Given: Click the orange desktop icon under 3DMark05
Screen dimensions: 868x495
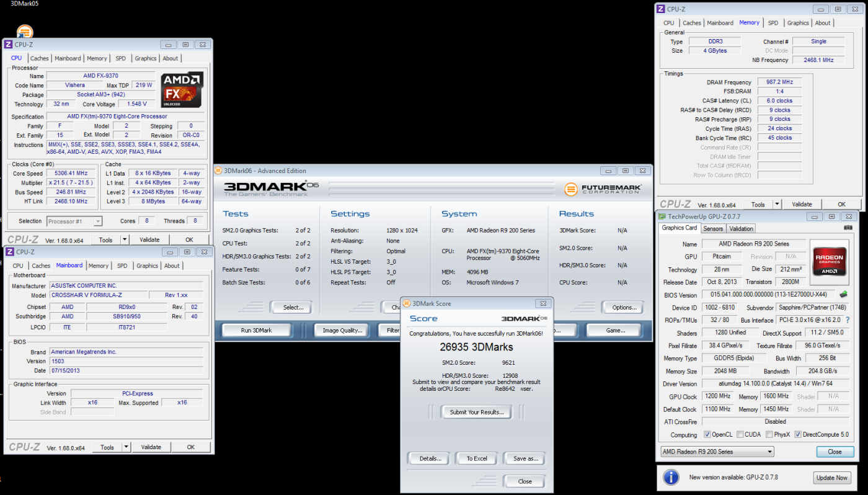Looking at the screenshot, I should tap(24, 32).
